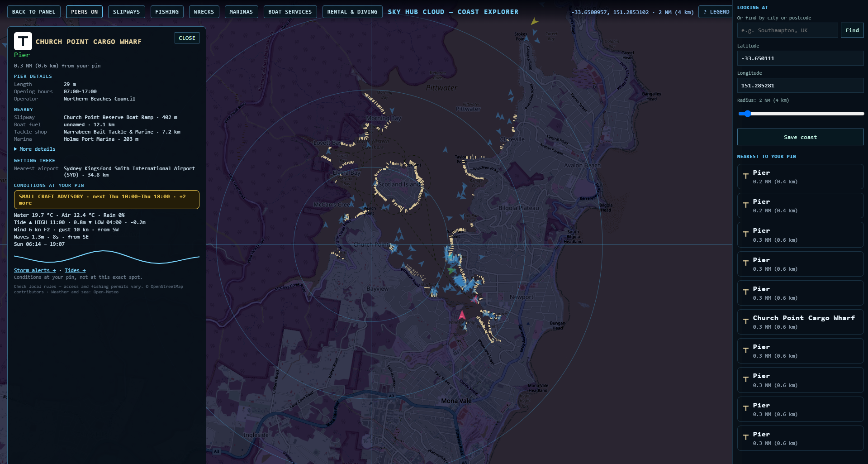Click 'Northern Beaches Council' operator text

point(100,99)
